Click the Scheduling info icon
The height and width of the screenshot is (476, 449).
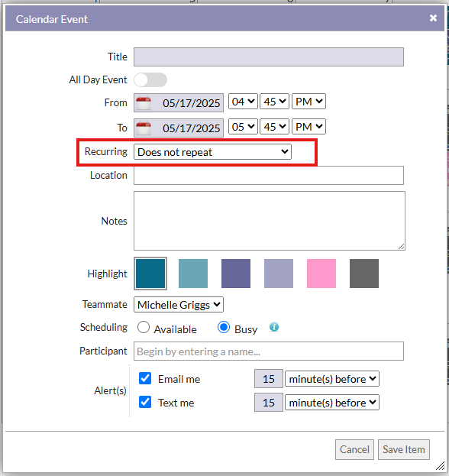(274, 327)
